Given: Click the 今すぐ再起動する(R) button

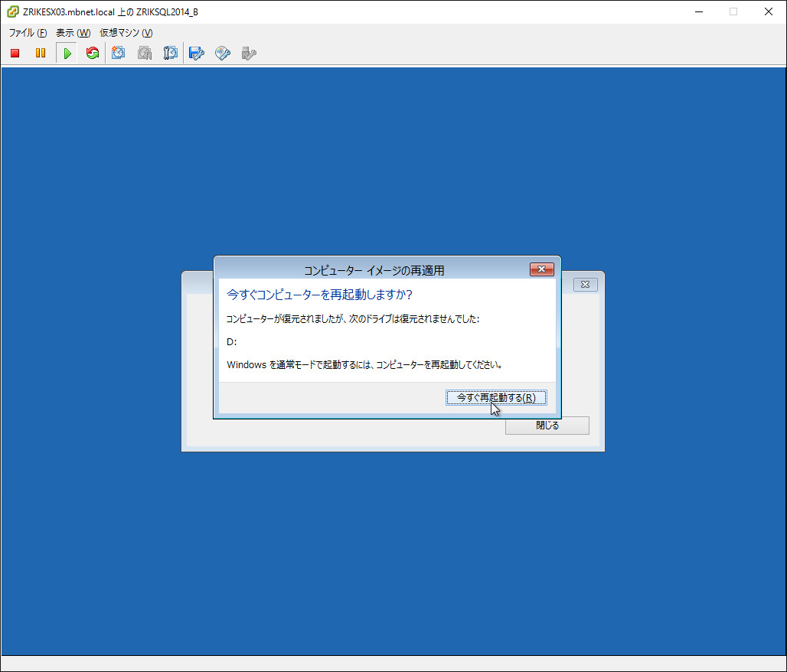Looking at the screenshot, I should pos(496,397).
